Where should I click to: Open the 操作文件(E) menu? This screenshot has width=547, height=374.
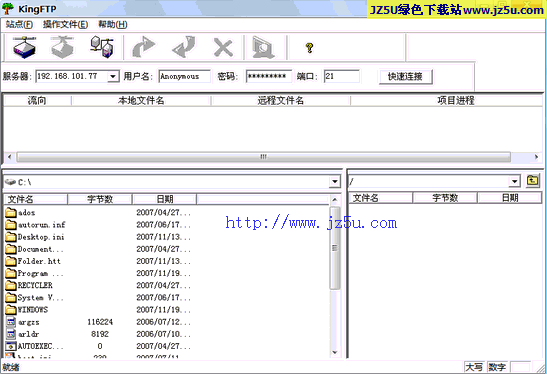tap(65, 24)
